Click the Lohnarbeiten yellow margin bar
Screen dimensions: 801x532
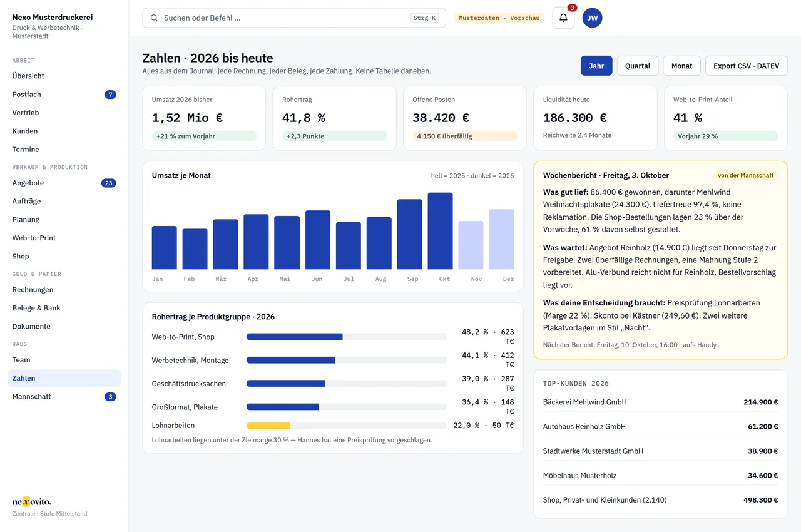268,426
